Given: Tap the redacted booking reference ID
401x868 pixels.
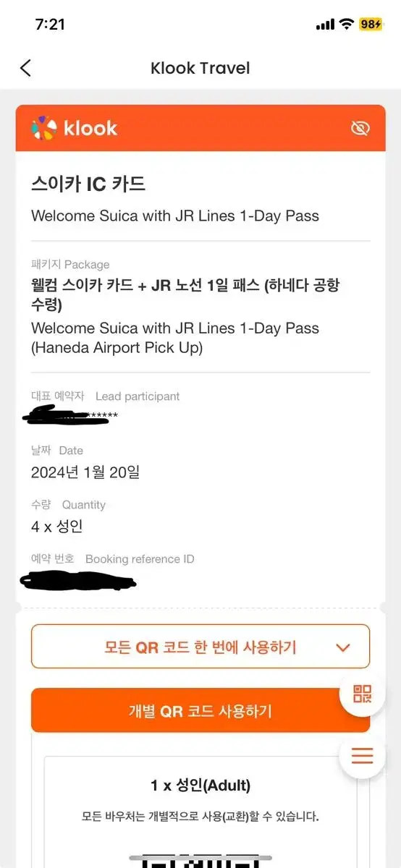Looking at the screenshot, I should pos(77,580).
